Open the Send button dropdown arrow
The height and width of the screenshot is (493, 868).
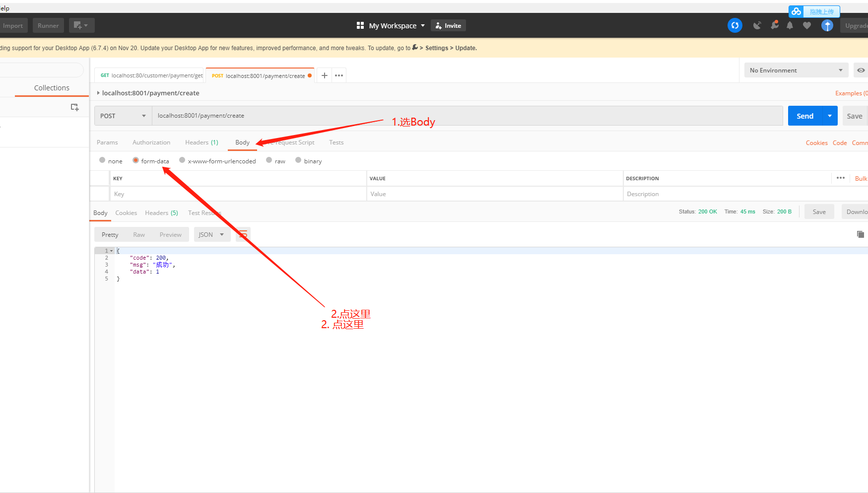pyautogui.click(x=830, y=116)
